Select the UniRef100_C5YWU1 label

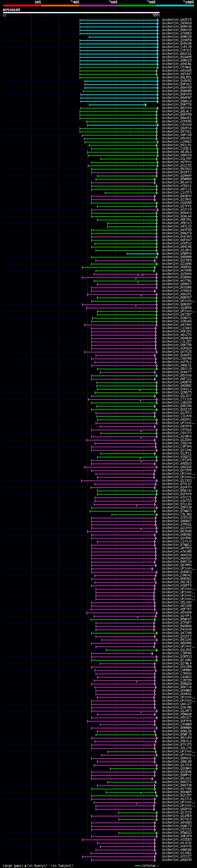(x=176, y=67)
